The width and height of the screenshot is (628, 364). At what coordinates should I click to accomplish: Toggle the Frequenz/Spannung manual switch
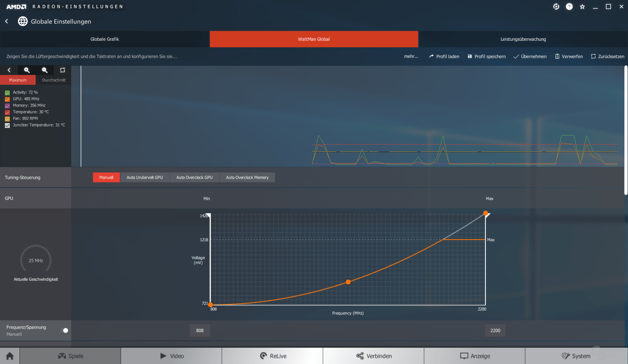[64, 331]
